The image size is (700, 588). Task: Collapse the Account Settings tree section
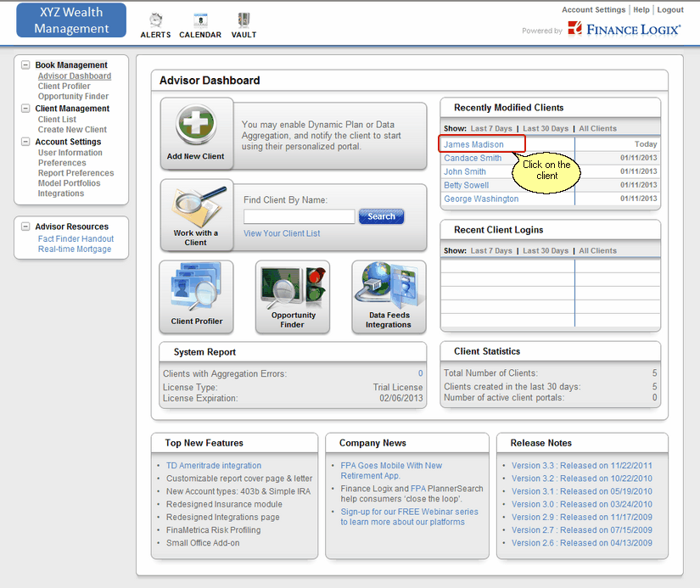(25, 142)
